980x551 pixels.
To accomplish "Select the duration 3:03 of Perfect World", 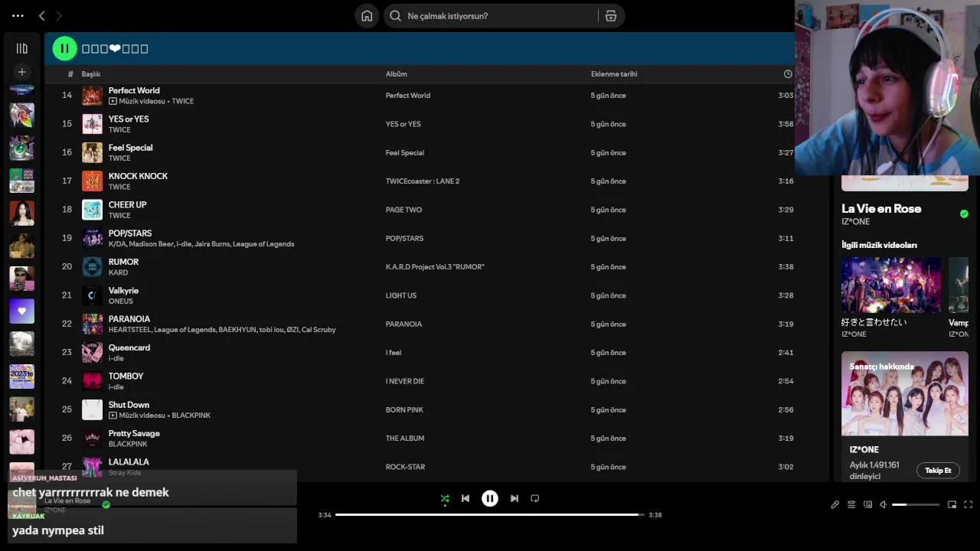I will (x=786, y=96).
